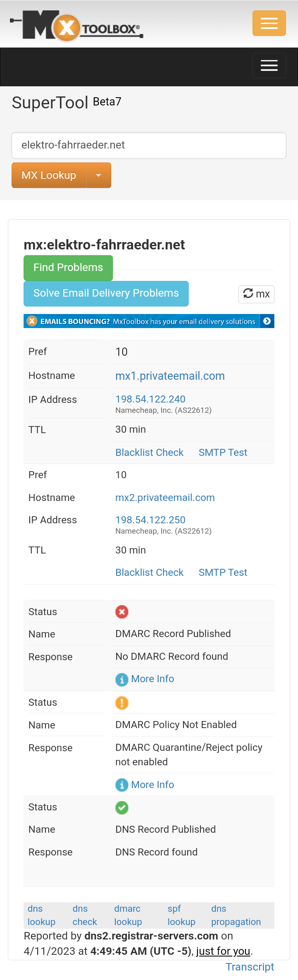Click the green success status icon
Image resolution: width=298 pixels, height=980 pixels.
tap(122, 807)
